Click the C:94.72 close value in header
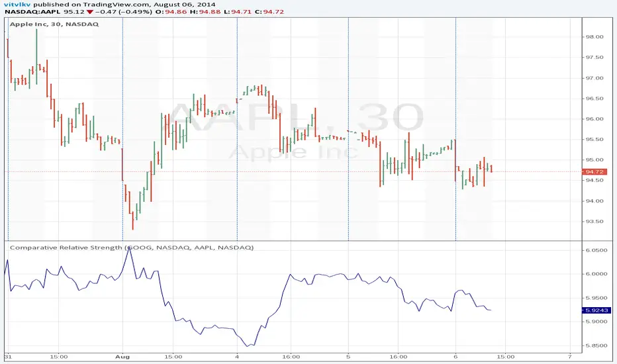 pyautogui.click(x=269, y=12)
